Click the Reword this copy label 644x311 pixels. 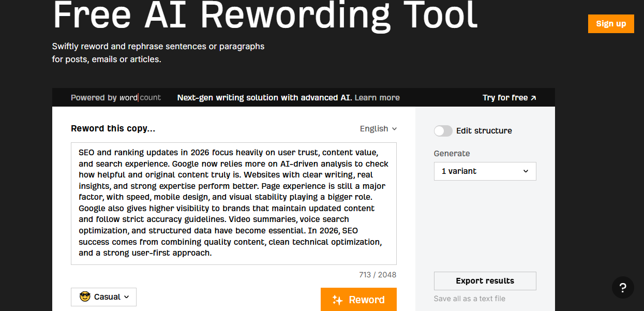coord(113,129)
